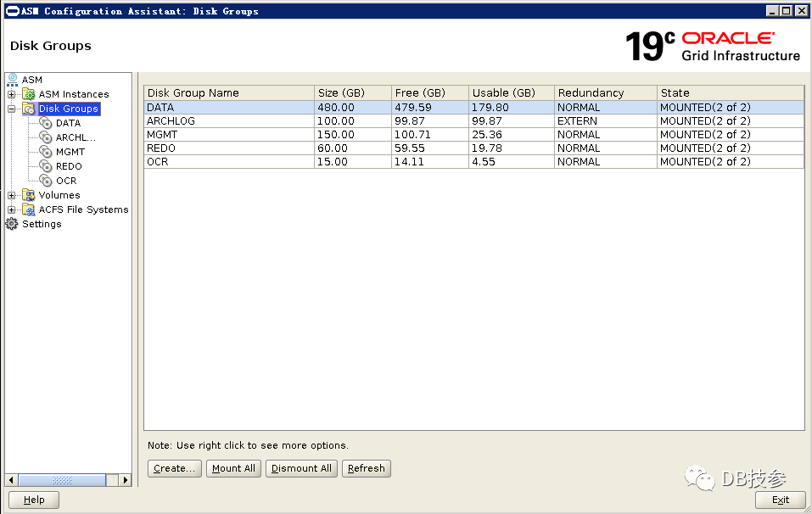Select the MGMT tree label
The width and height of the screenshot is (812, 514).
point(70,152)
